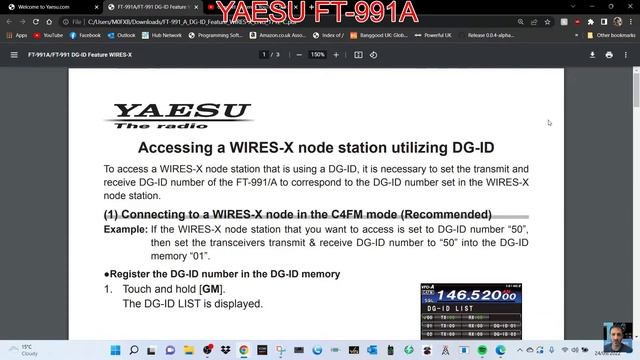
Task: Bookmark this page with the star
Action: click(547, 22)
